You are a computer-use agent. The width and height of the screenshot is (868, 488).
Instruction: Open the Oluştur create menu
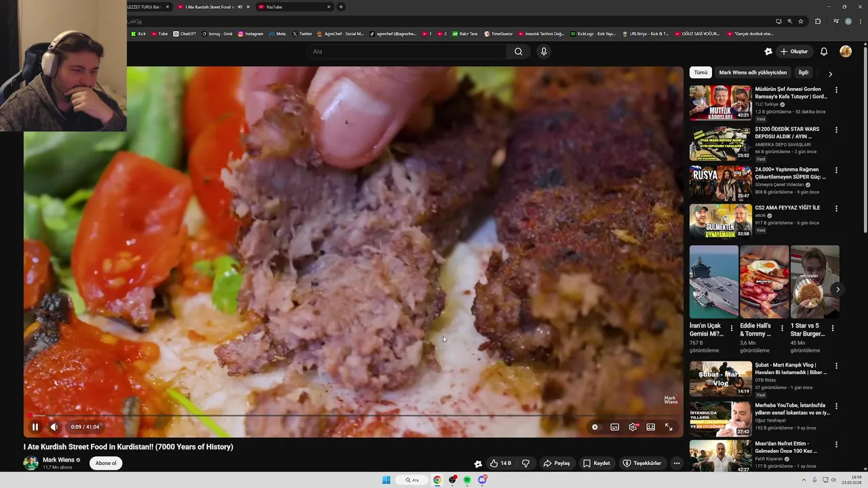(794, 52)
